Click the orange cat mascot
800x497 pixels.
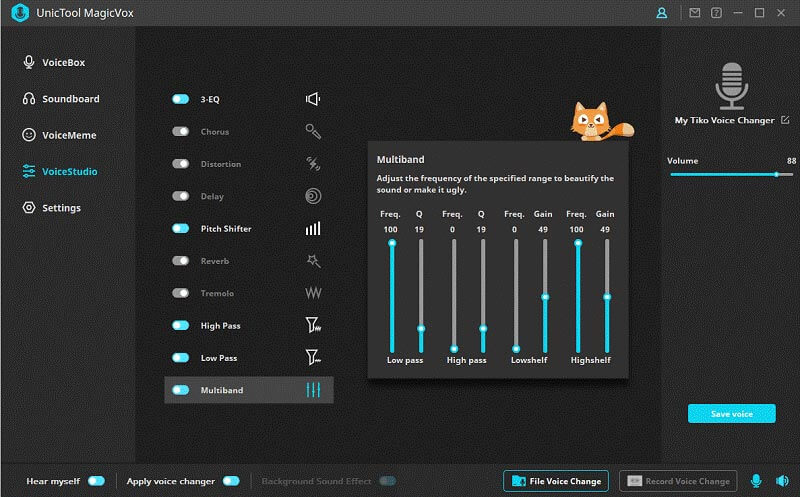click(x=600, y=121)
